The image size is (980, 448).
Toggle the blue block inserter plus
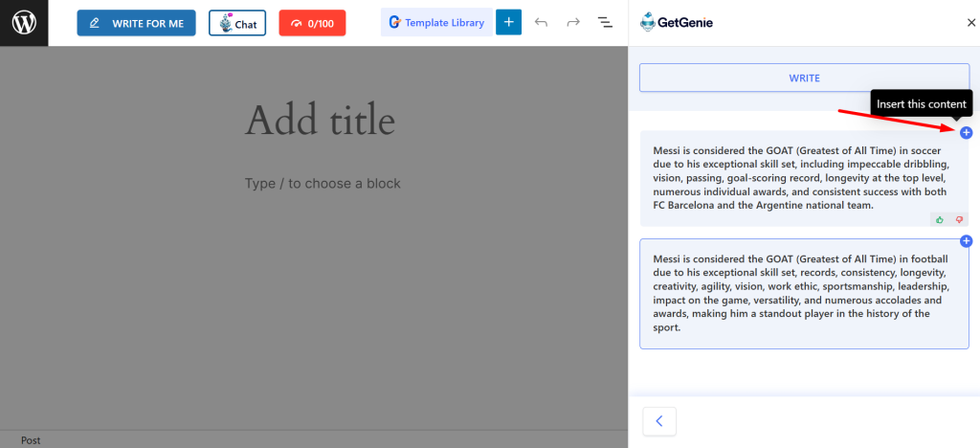click(508, 22)
